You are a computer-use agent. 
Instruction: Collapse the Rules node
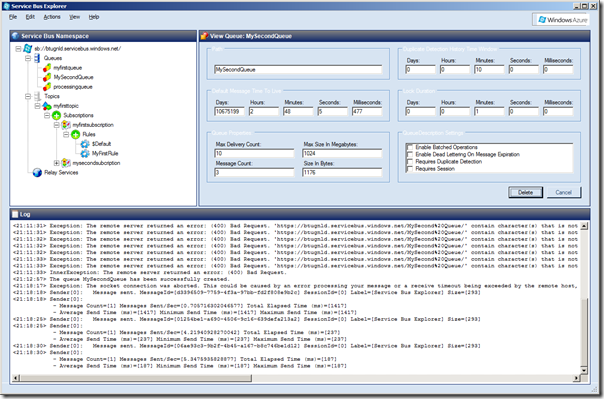[66, 134]
